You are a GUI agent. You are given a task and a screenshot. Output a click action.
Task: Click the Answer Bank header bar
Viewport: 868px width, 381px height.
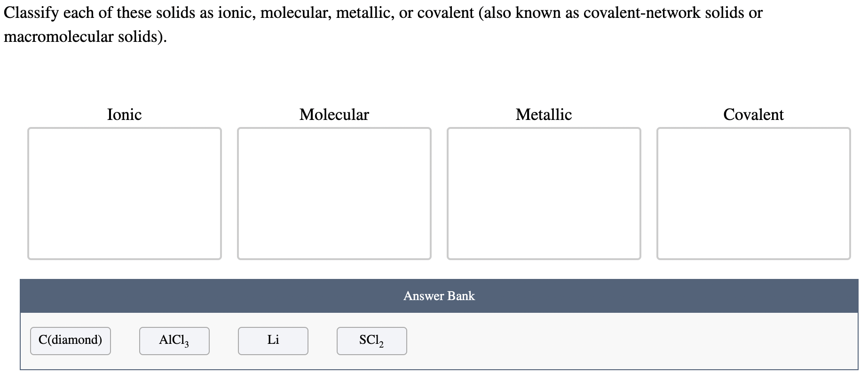438,295
